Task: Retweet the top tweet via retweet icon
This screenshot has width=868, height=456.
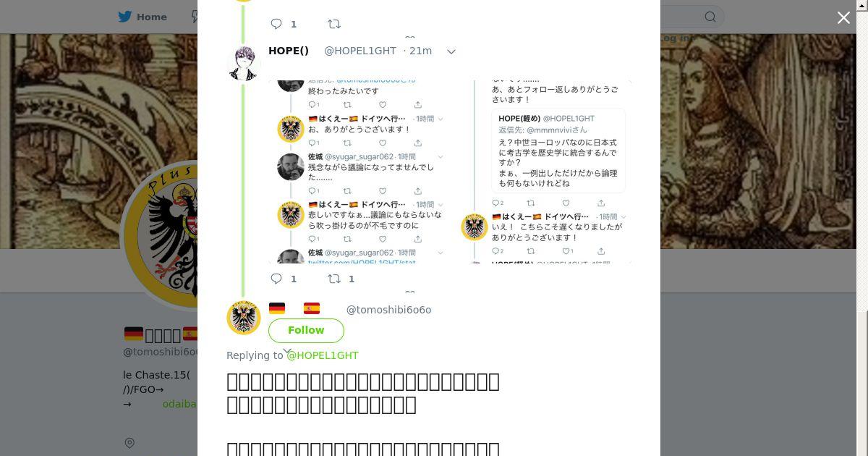Action: (x=334, y=24)
